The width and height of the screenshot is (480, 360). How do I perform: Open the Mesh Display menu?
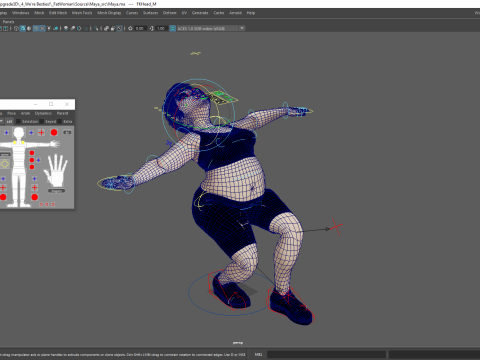(109, 13)
